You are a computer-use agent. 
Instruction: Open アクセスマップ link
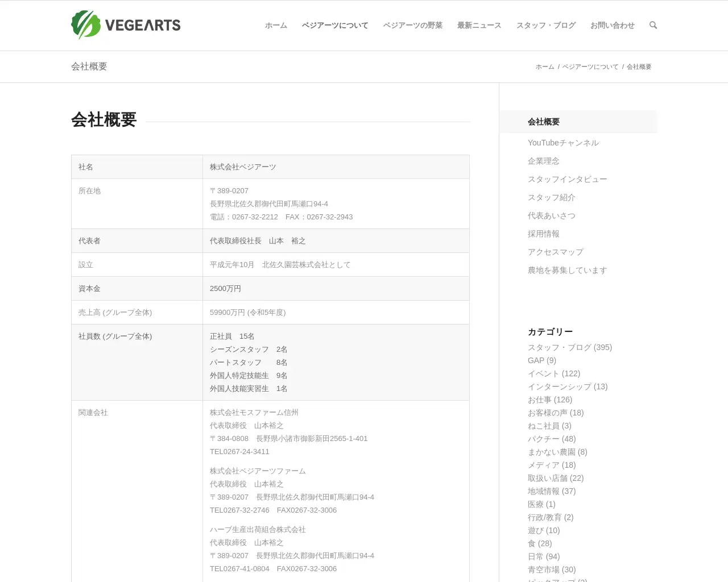pyautogui.click(x=555, y=252)
